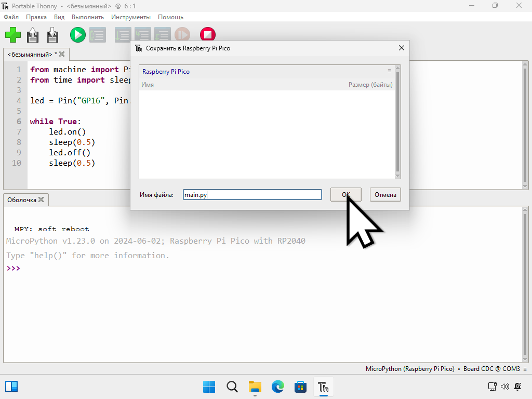Viewport: 532px width, 399px height.
Task: Open Windows taskbar search
Action: pos(232,387)
